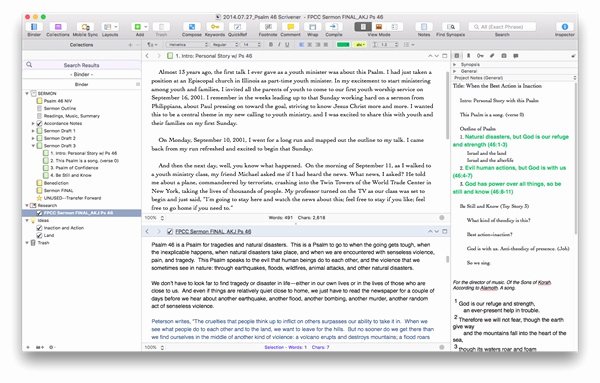Screen dimensions: 600x383
Task: Open the Layouts dropdown in toolbar
Action: [x=110, y=27]
